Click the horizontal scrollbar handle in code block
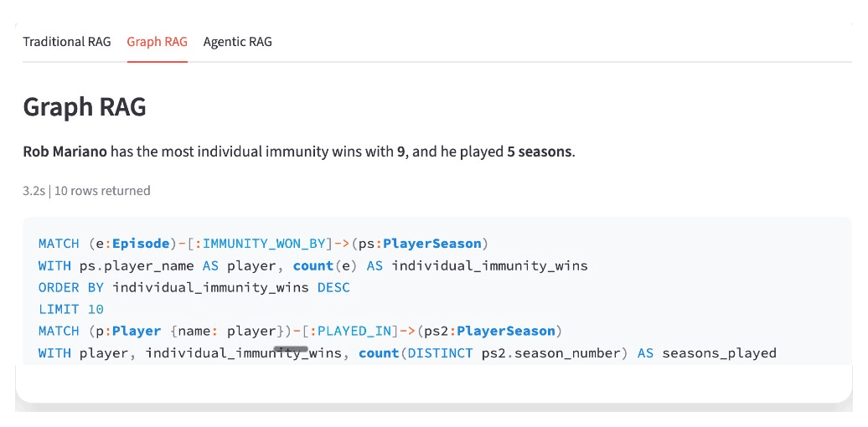 [291, 347]
